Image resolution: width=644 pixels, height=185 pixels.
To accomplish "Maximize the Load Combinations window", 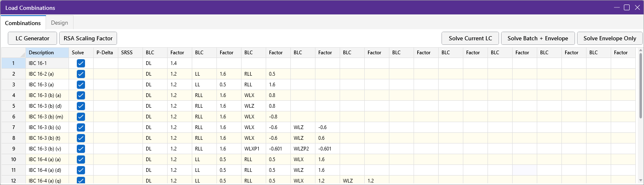I will (627, 7).
